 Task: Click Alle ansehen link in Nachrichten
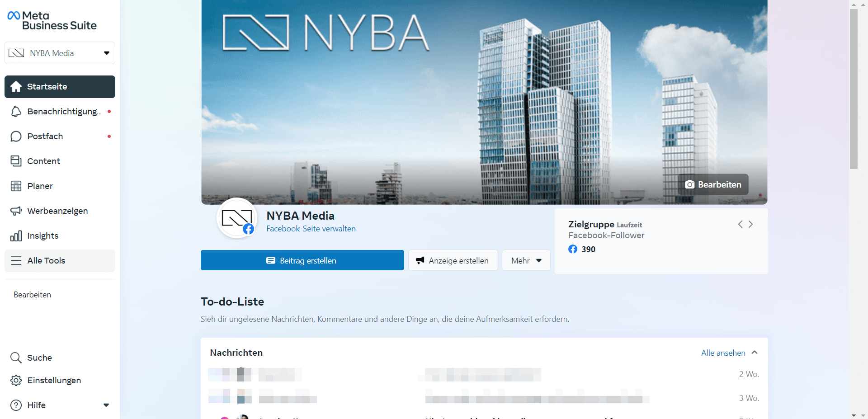point(723,353)
